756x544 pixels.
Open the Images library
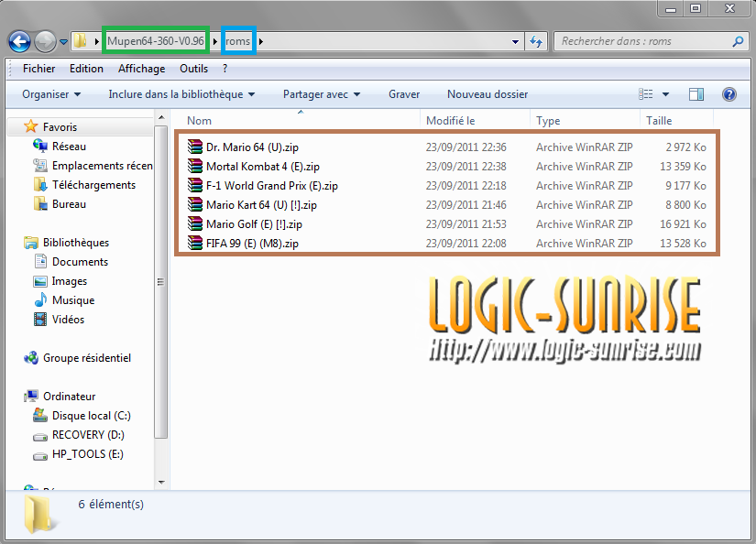(70, 281)
